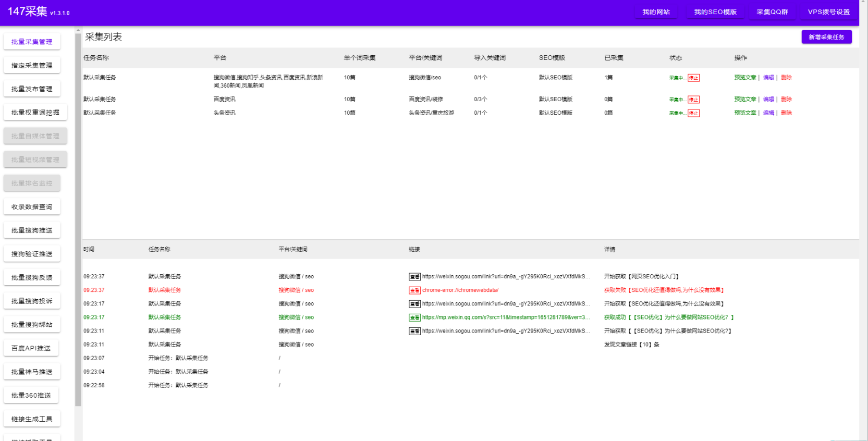This screenshot has height=441, width=868.
Task: Open 链接生成工具 in the sidebar
Action: 32,419
